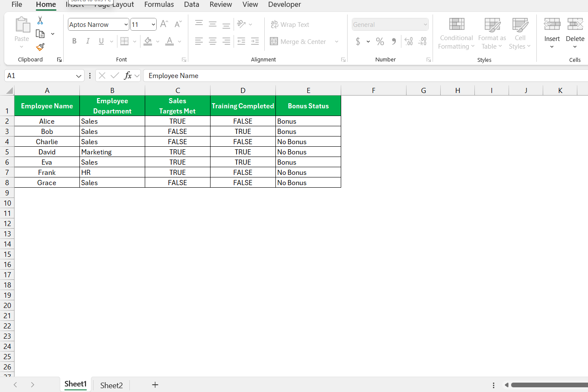The width and height of the screenshot is (588, 392).
Task: Set Top Align vertical alignment
Action: (199, 23)
